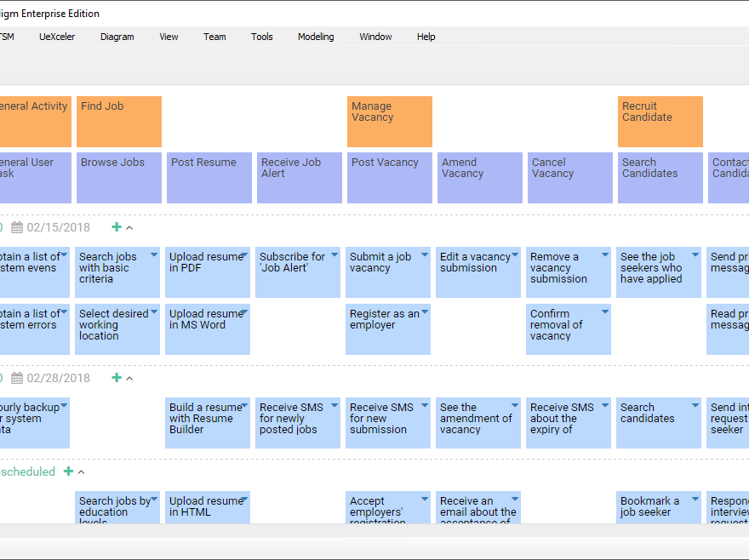749x560 pixels.
Task: Add a story with the 02/15/2018 plus icon
Action: pos(117,227)
